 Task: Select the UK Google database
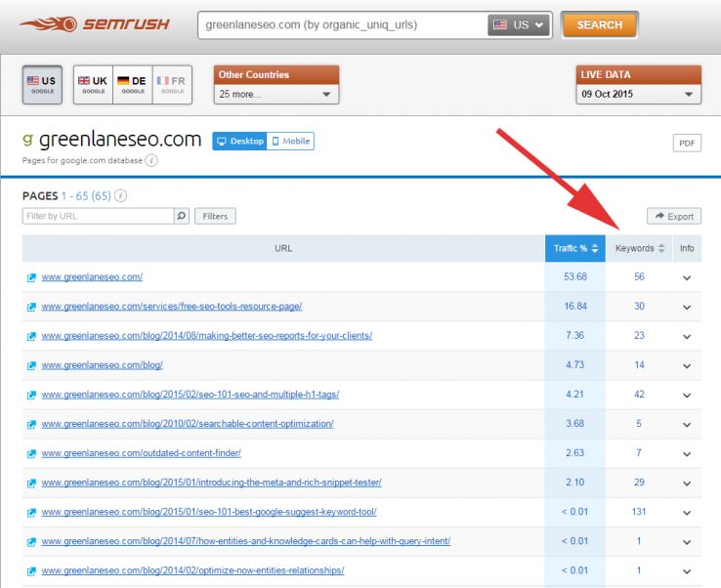pos(94,84)
